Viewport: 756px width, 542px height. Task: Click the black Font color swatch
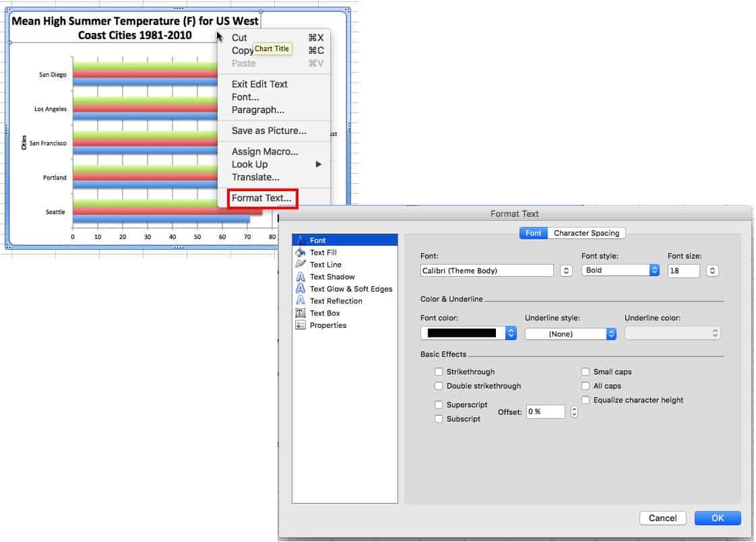point(462,333)
